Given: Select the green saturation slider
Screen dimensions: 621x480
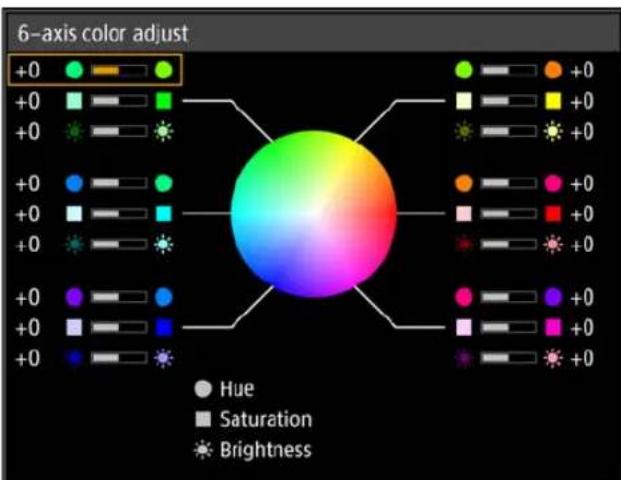Looking at the screenshot, I should [119, 101].
